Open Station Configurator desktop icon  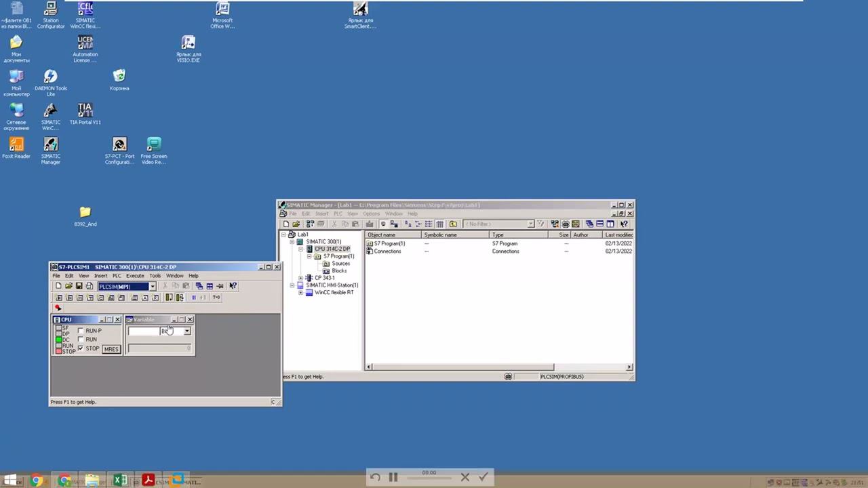51,15
